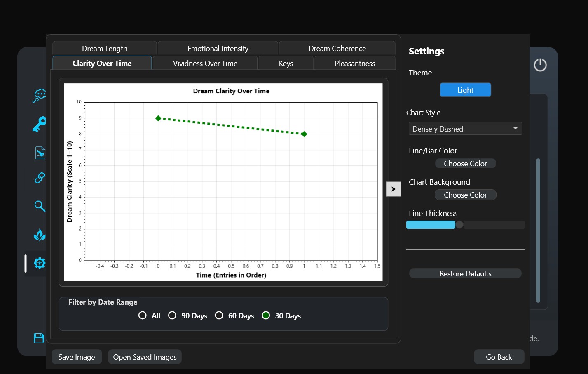The image size is (588, 374).
Task: Choose Color for Line/Bar Color
Action: tap(465, 164)
